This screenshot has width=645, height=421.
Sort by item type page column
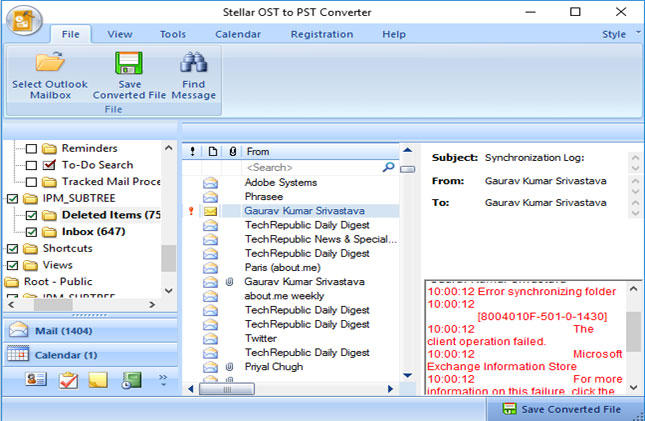212,151
